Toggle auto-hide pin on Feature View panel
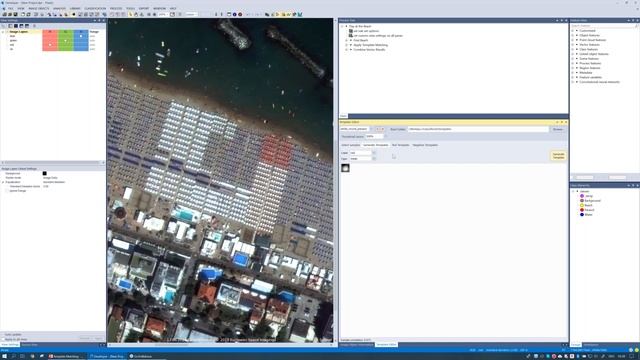Screen dimensions: 640x360 point(633,20)
